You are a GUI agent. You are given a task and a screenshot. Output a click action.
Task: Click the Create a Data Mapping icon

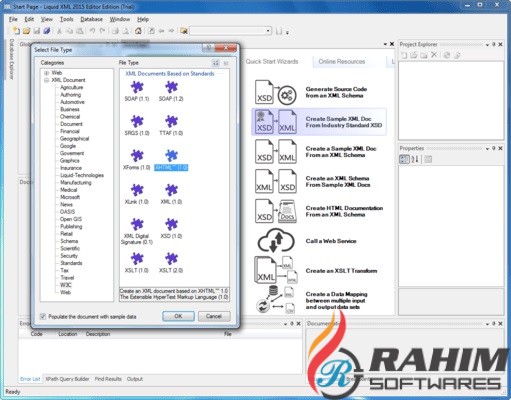point(275,300)
